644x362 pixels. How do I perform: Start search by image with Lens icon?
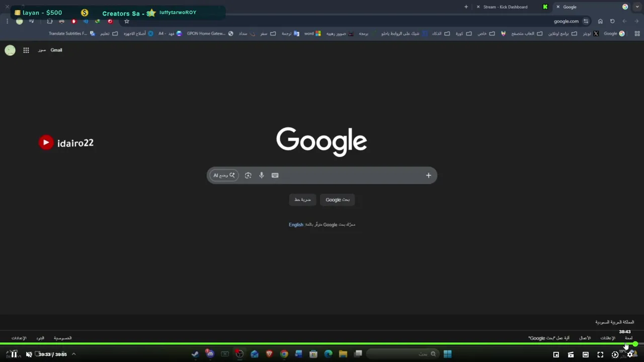pyautogui.click(x=248, y=175)
